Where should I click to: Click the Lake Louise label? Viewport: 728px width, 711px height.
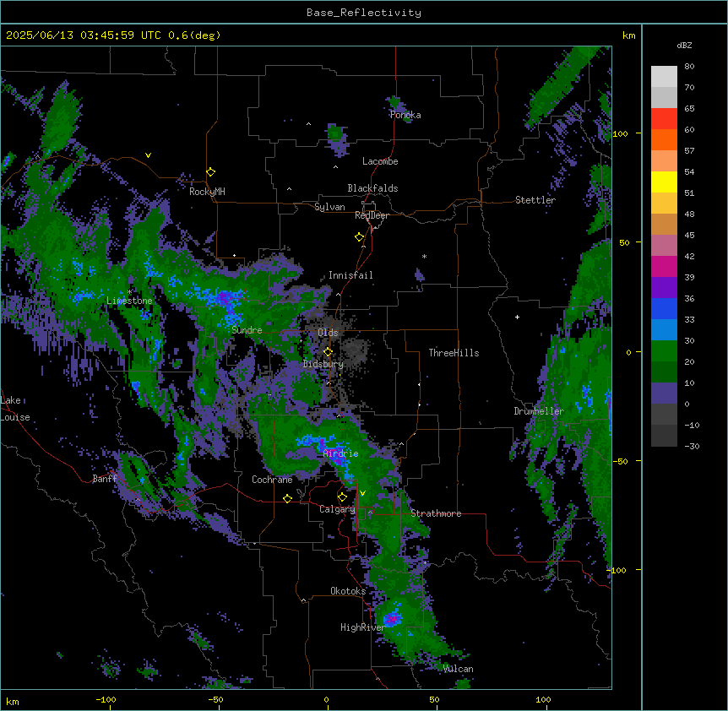click(14, 409)
